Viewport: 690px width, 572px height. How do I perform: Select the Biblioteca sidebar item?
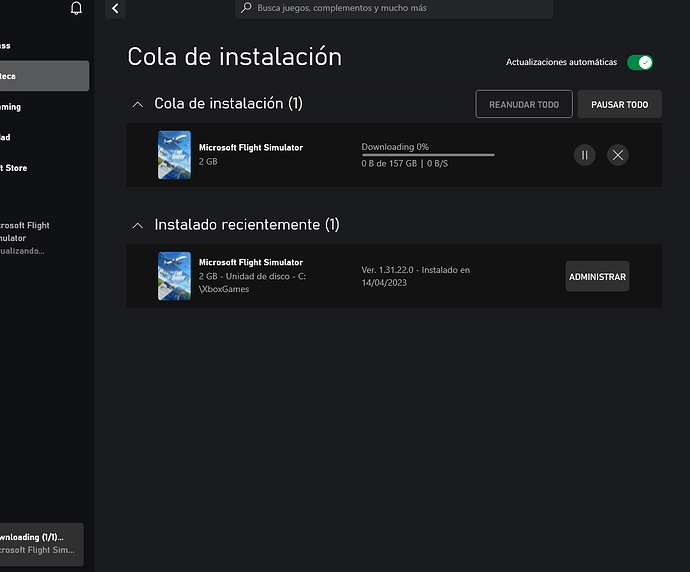click(x=44, y=76)
